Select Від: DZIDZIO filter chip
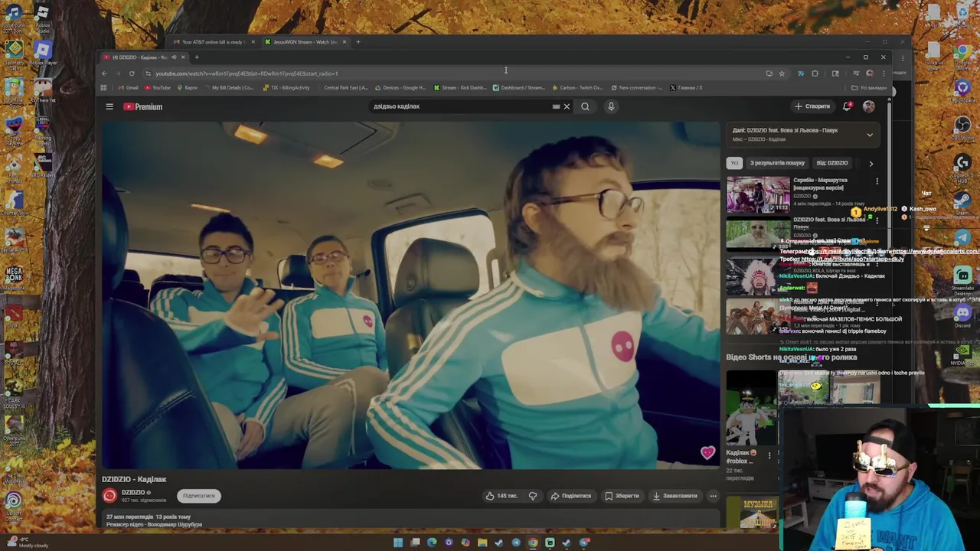Image resolution: width=980 pixels, height=551 pixels. (832, 163)
